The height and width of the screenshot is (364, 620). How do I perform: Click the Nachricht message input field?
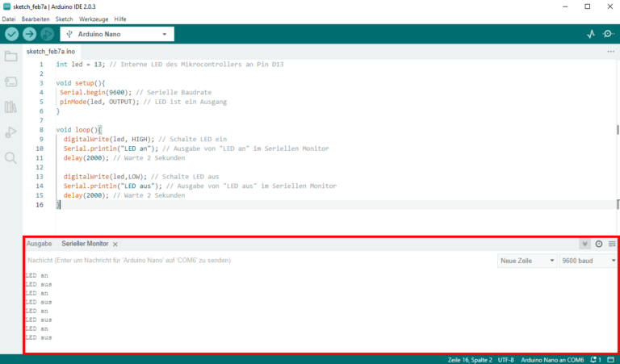pyautogui.click(x=259, y=261)
